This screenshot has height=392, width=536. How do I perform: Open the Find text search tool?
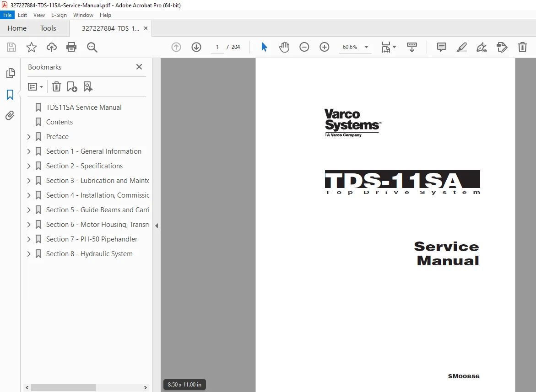[x=92, y=47]
